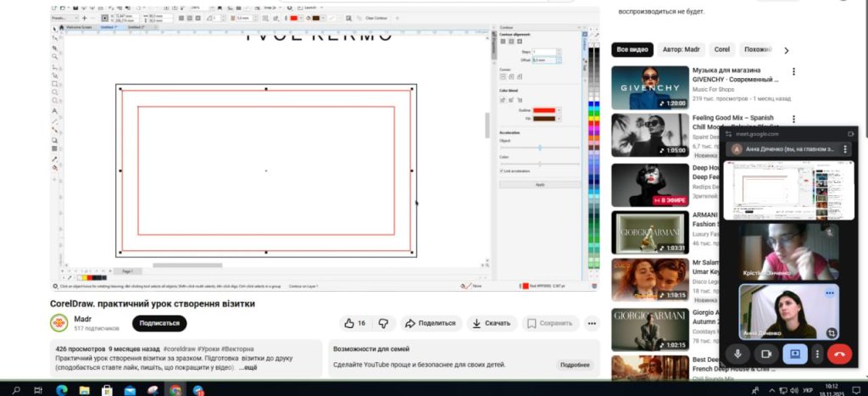Turn off camera in Meet popup

pos(766,354)
